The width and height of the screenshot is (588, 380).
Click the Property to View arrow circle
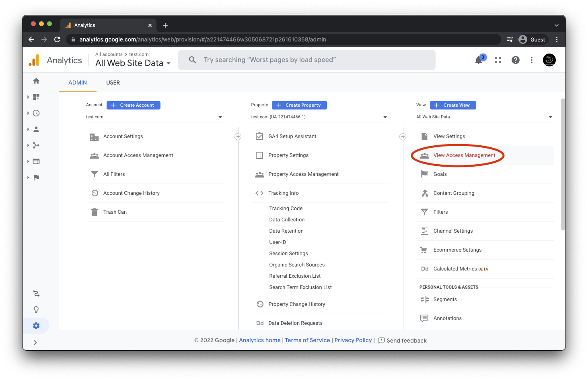coord(403,137)
